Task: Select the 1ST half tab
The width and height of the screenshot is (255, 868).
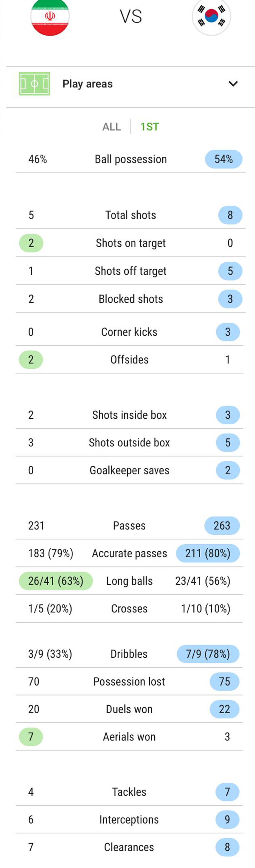Action: (x=150, y=127)
